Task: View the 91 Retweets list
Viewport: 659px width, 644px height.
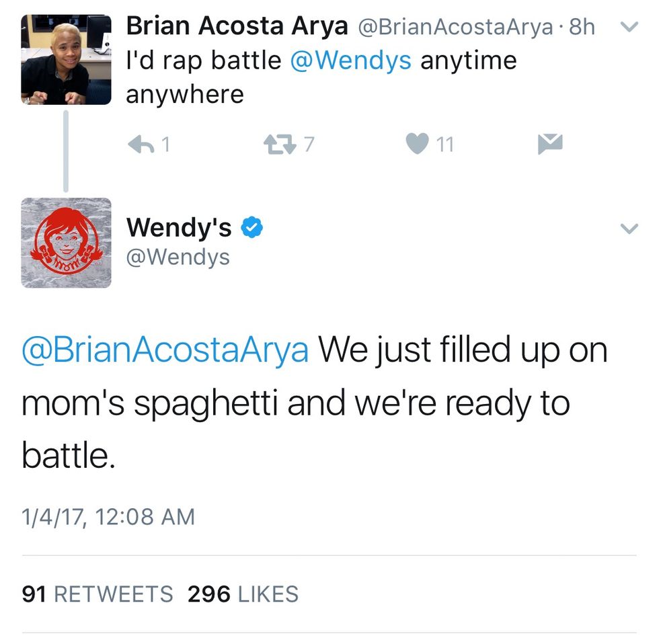Action: pyautogui.click(x=98, y=594)
